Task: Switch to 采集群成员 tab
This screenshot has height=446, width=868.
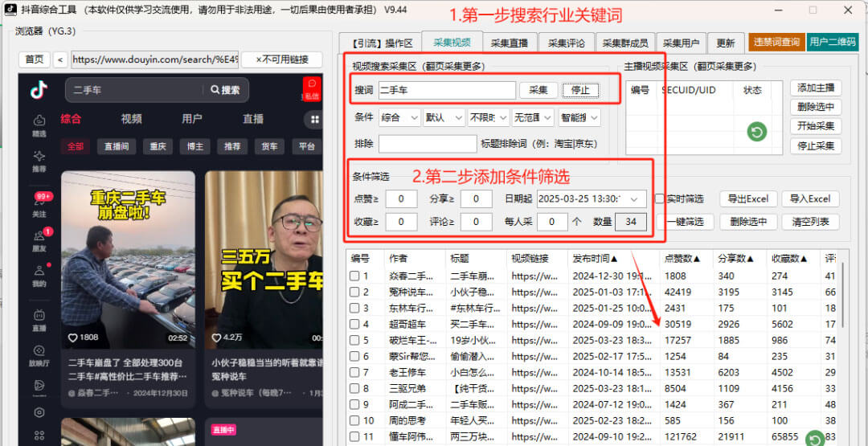Action: click(x=625, y=43)
